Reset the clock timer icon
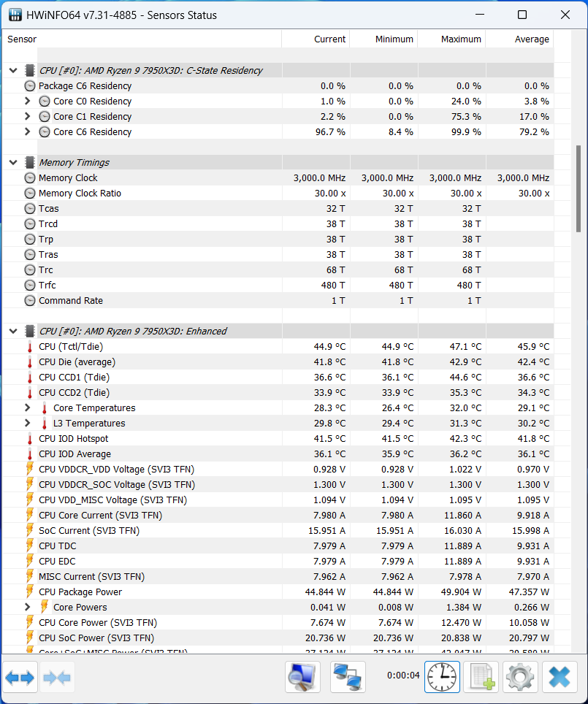This screenshot has width=588, height=704. pyautogui.click(x=442, y=677)
